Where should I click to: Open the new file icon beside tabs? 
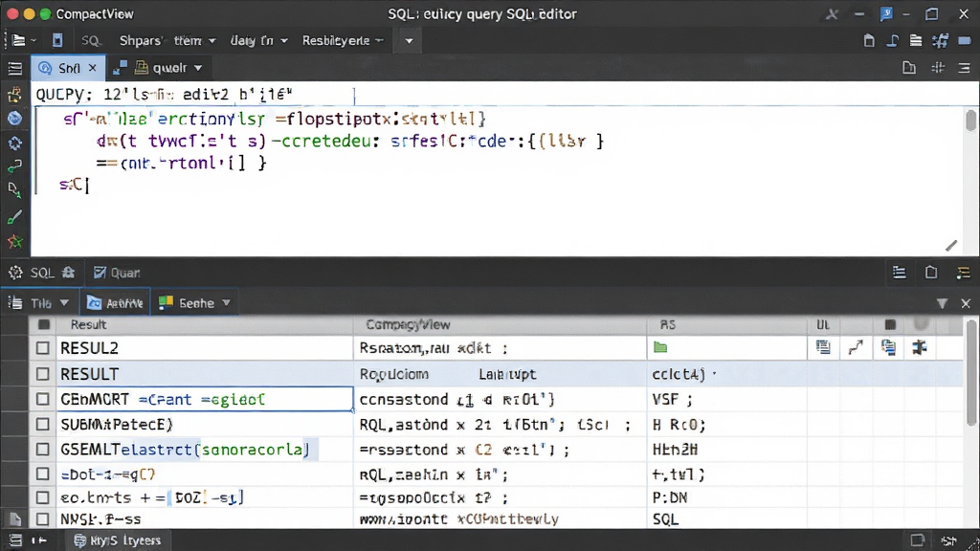click(909, 68)
